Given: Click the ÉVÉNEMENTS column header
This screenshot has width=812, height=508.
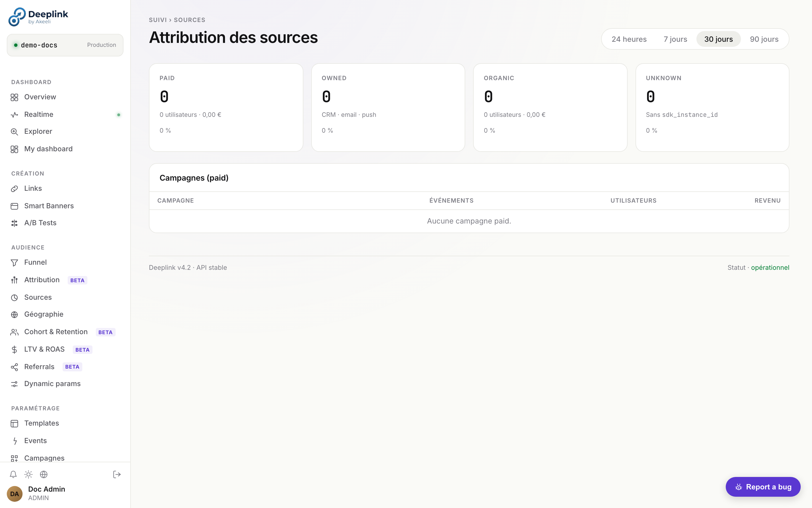Looking at the screenshot, I should [x=451, y=201].
